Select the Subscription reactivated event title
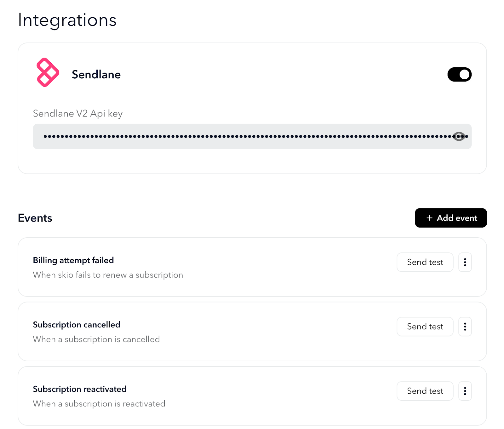The image size is (504, 429). coord(80,389)
